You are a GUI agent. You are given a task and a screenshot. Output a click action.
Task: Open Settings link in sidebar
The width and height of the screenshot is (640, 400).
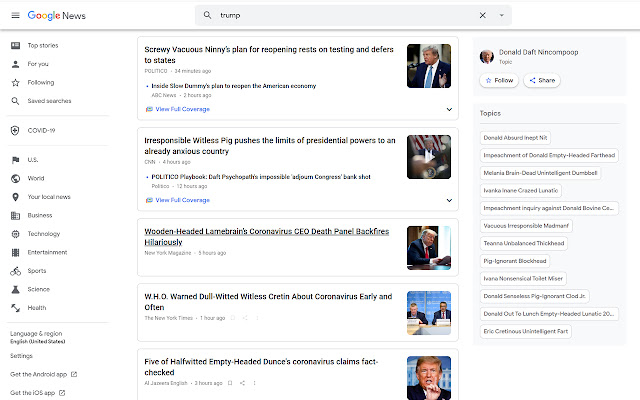[21, 356]
